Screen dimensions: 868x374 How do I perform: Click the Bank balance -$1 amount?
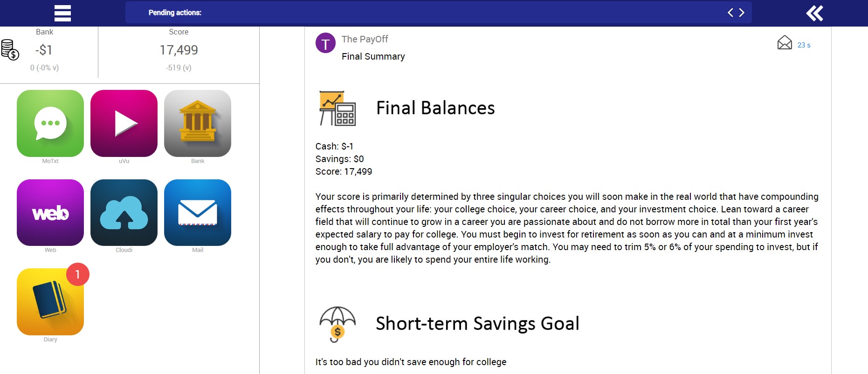tap(44, 50)
